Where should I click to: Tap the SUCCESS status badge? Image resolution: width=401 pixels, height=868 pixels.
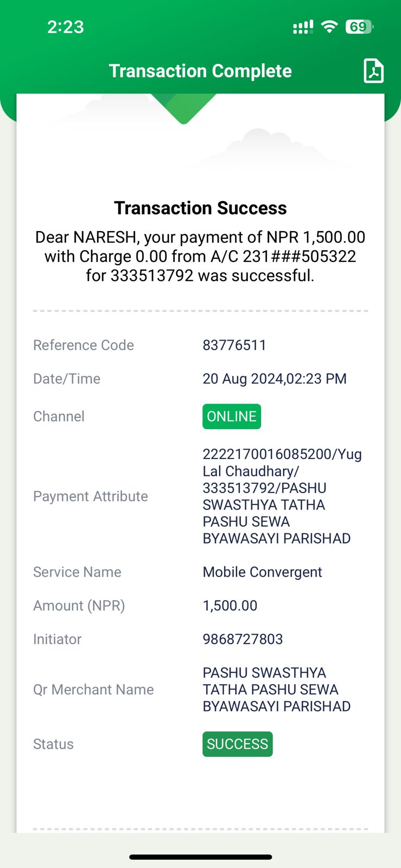[238, 744]
